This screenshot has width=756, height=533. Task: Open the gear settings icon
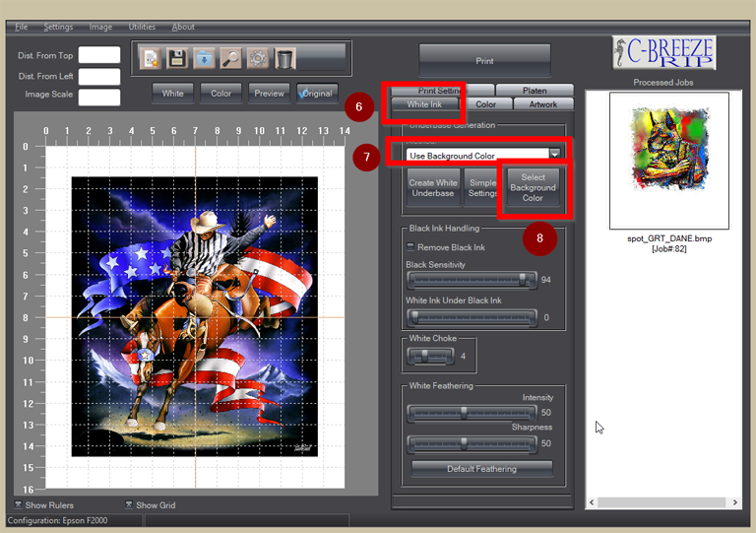(x=258, y=58)
